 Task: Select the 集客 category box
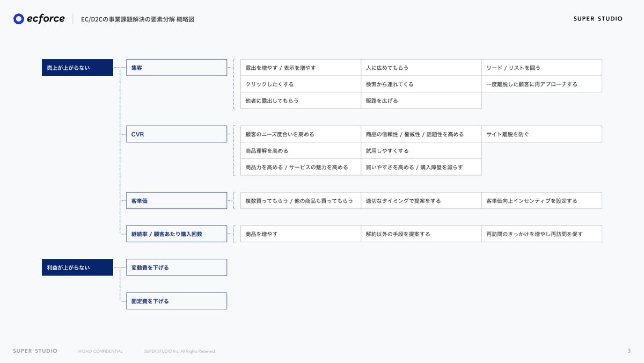(177, 68)
